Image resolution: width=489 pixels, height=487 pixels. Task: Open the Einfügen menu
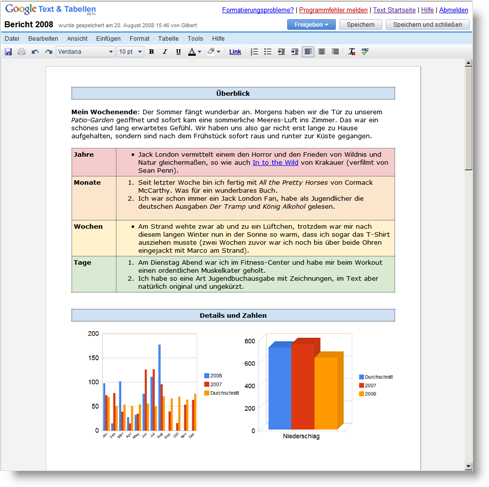point(108,39)
